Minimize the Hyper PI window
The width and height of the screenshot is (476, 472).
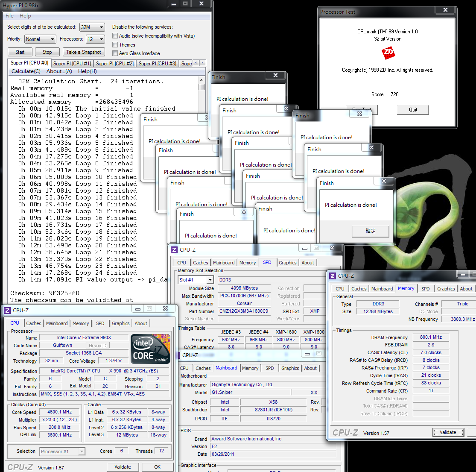174,4
